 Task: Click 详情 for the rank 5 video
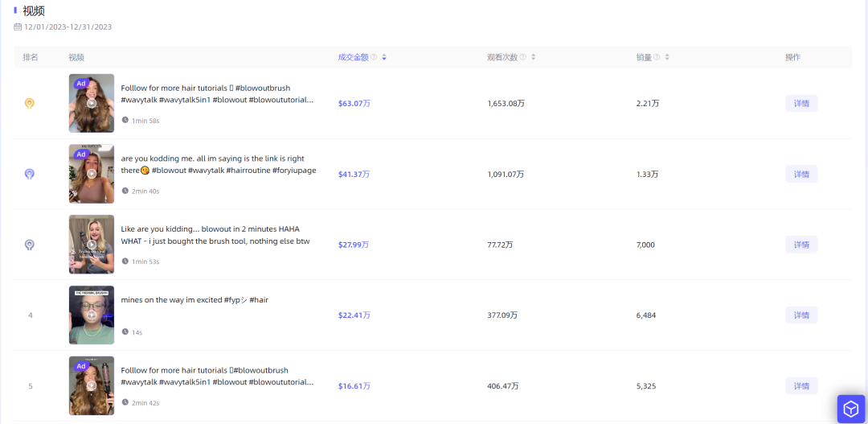coord(801,386)
